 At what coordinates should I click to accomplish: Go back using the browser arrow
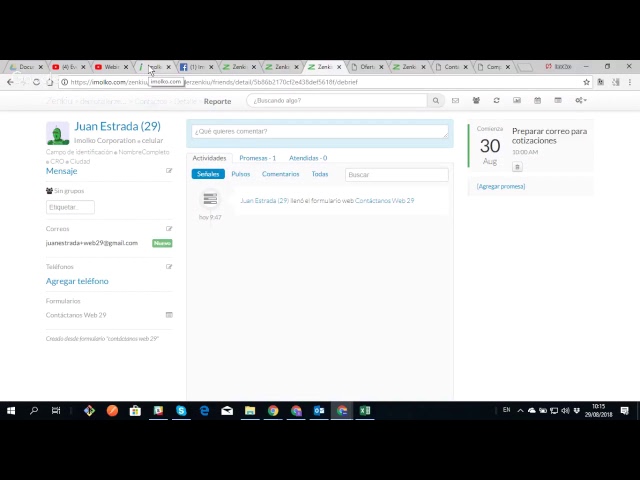pyautogui.click(x=10, y=82)
